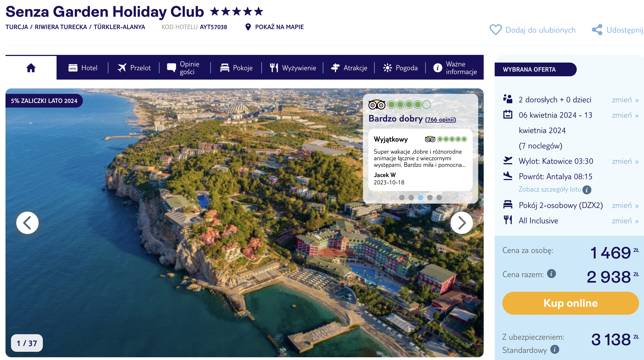
Task: Open POKAŻ NA MAPIE link
Action: point(279,27)
